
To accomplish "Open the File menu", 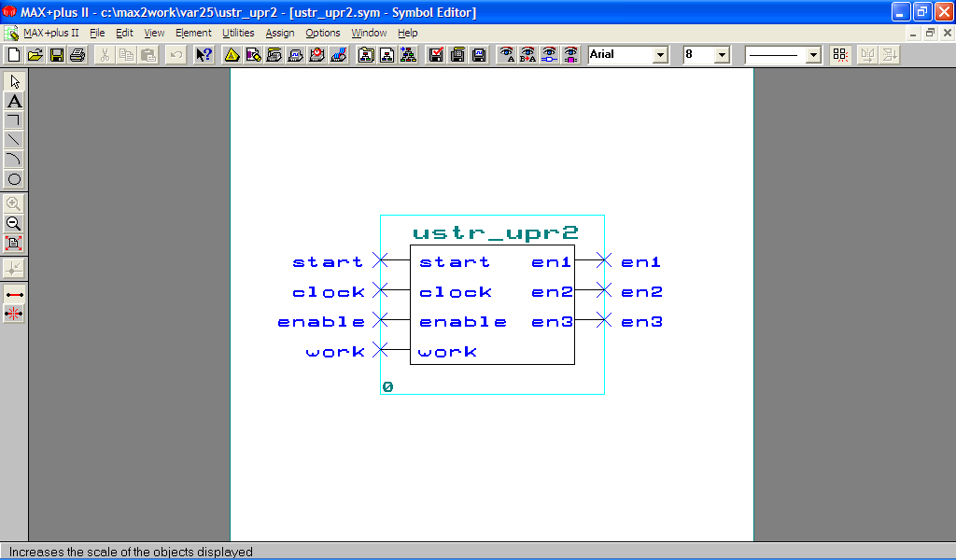I will [97, 33].
